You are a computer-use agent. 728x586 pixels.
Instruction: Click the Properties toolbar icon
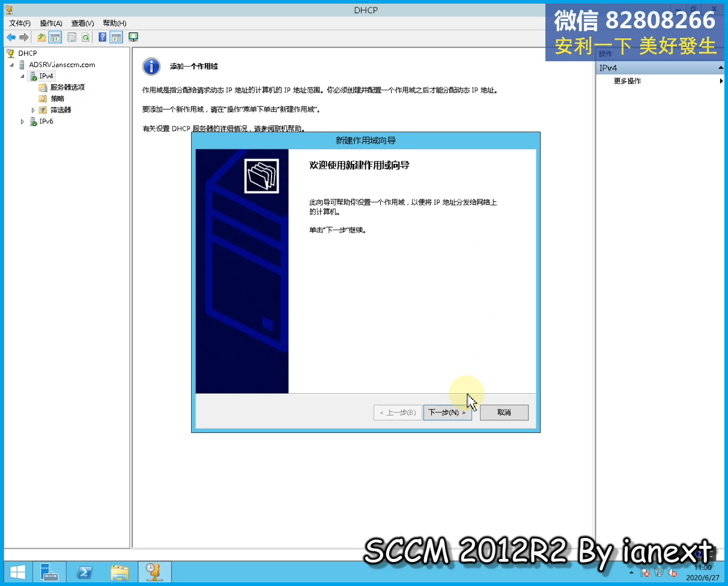coord(72,37)
